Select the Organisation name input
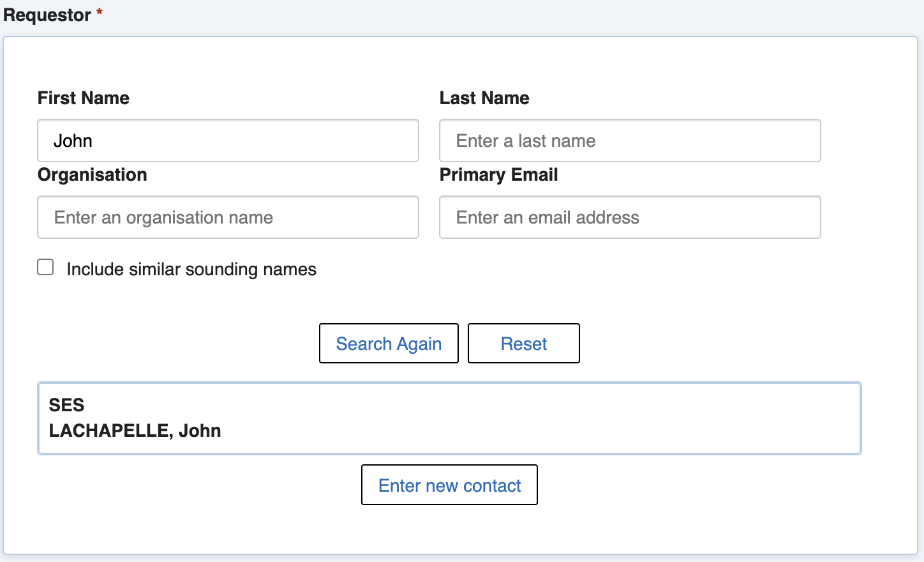 click(x=228, y=217)
